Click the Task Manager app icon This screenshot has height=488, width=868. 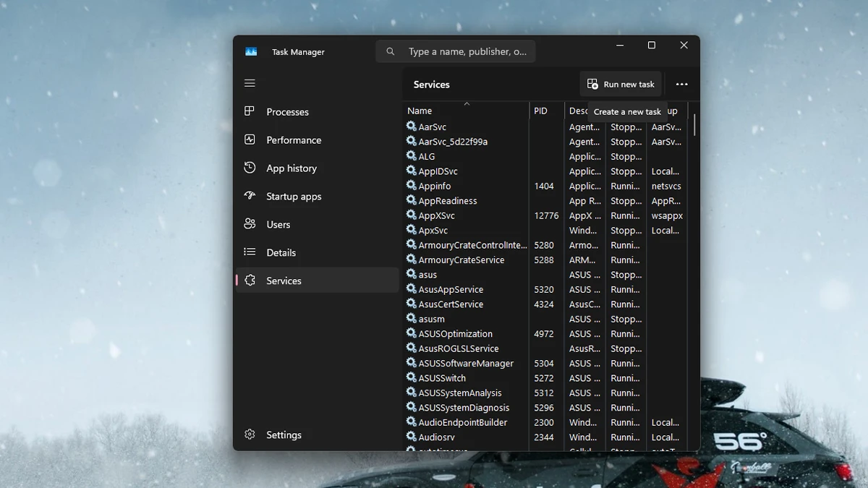(x=251, y=52)
